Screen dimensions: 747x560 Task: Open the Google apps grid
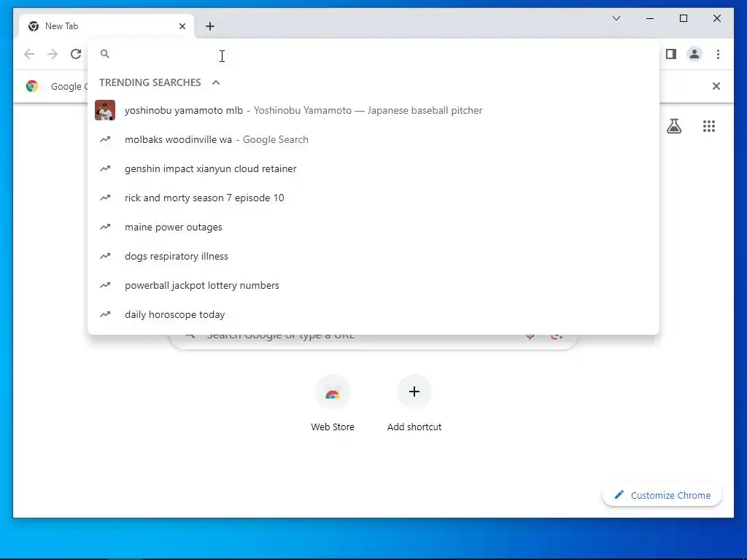pyautogui.click(x=709, y=126)
